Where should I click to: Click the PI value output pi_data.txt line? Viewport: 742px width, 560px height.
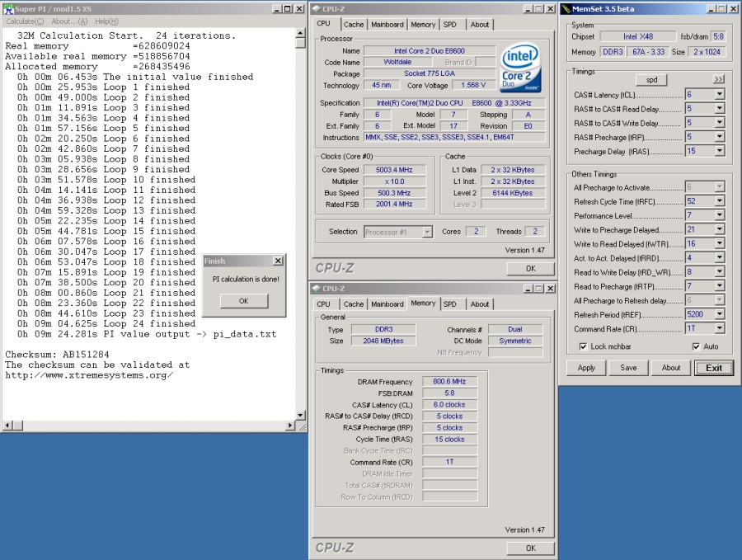click(147, 334)
